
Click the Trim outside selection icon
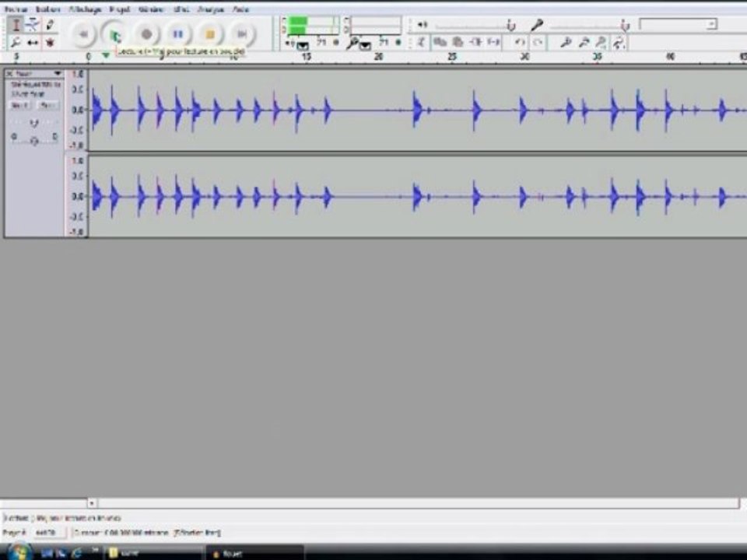click(x=475, y=42)
